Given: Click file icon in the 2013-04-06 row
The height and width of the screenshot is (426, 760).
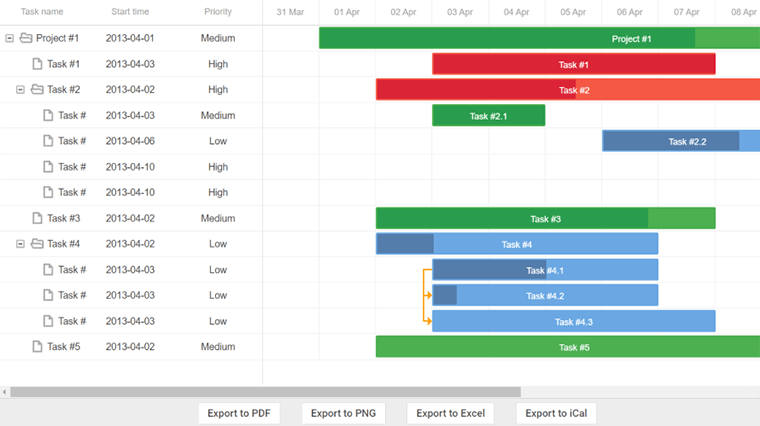Looking at the screenshot, I should click(x=48, y=141).
